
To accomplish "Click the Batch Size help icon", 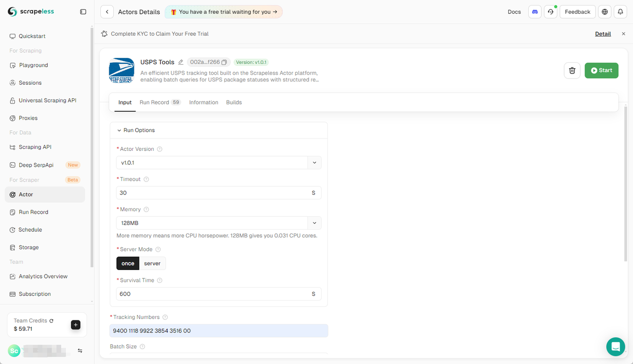I will 142,347.
